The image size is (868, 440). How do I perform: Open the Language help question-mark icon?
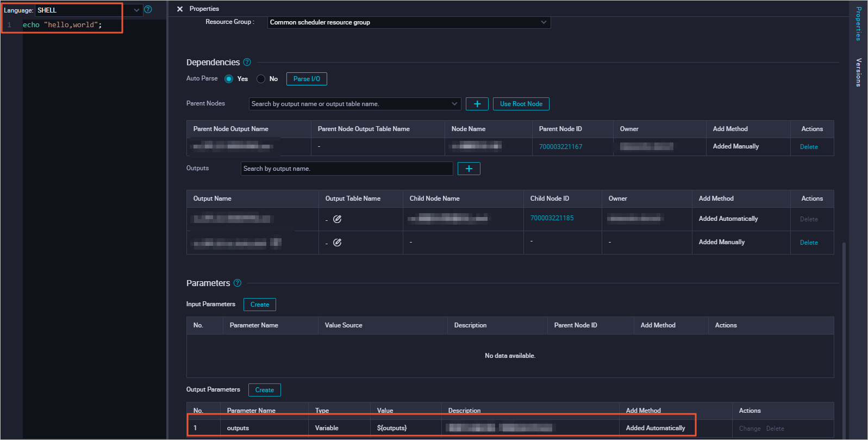pos(148,9)
